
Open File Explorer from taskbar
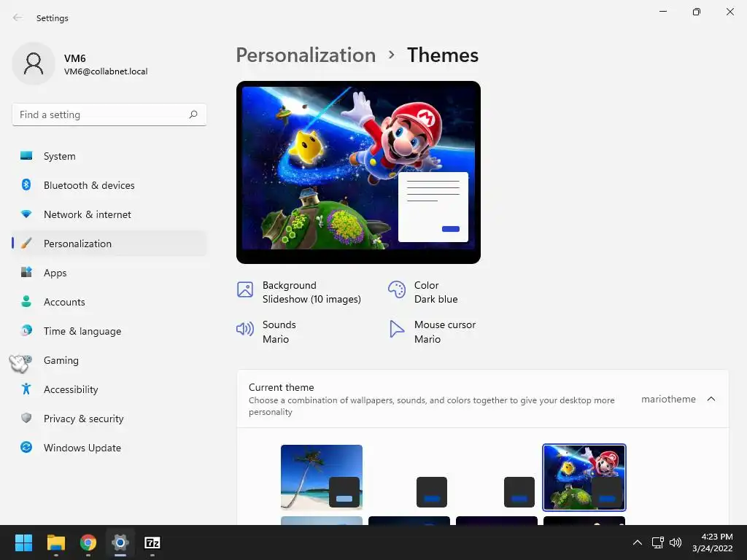coord(55,542)
